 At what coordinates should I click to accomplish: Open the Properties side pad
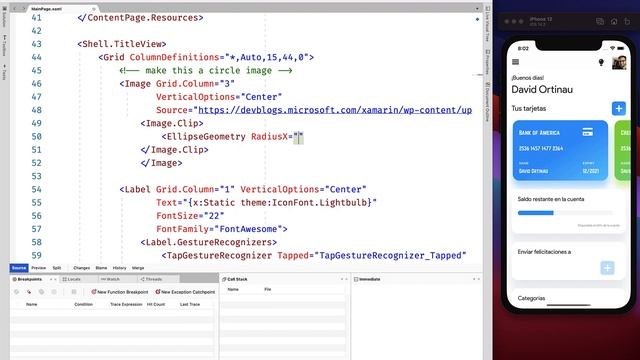point(487,62)
